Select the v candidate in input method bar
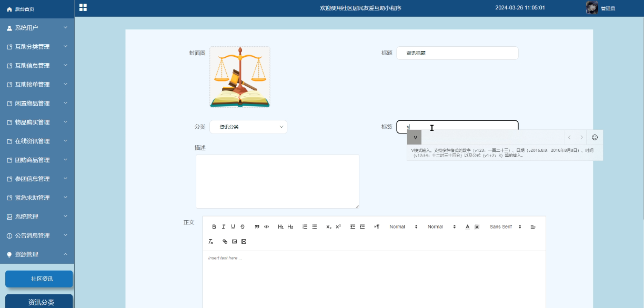Screen dimensions: 644x308 [415, 137]
